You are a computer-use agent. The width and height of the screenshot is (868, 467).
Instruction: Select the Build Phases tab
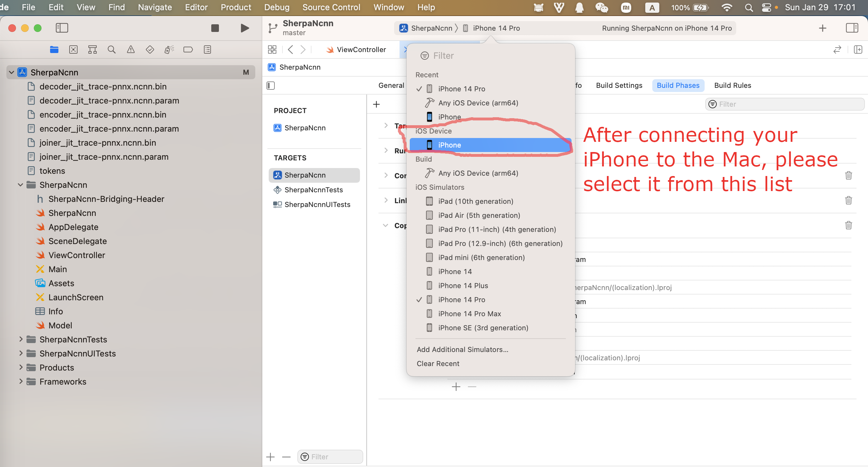678,86
